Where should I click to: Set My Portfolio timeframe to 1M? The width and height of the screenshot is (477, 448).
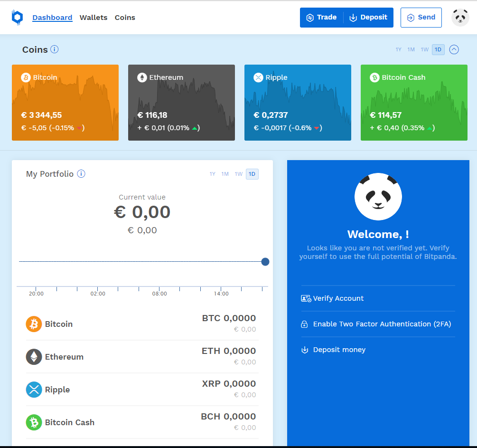coord(224,174)
